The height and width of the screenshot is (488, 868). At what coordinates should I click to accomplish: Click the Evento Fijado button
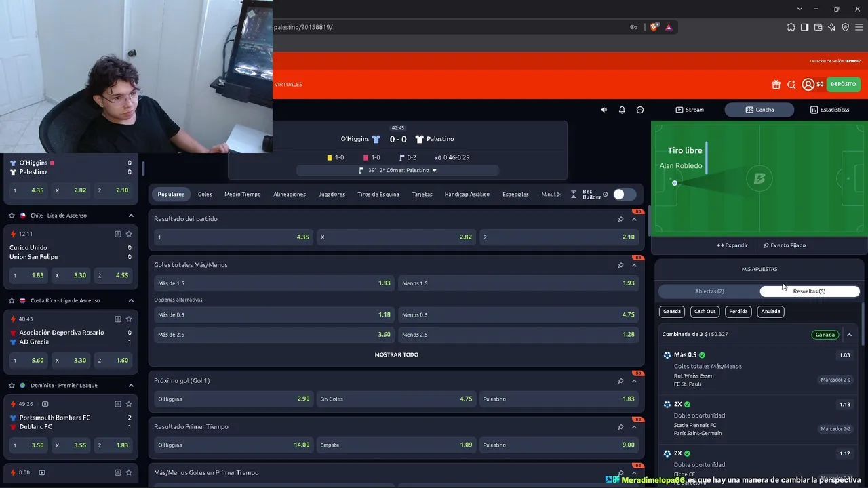(x=785, y=245)
